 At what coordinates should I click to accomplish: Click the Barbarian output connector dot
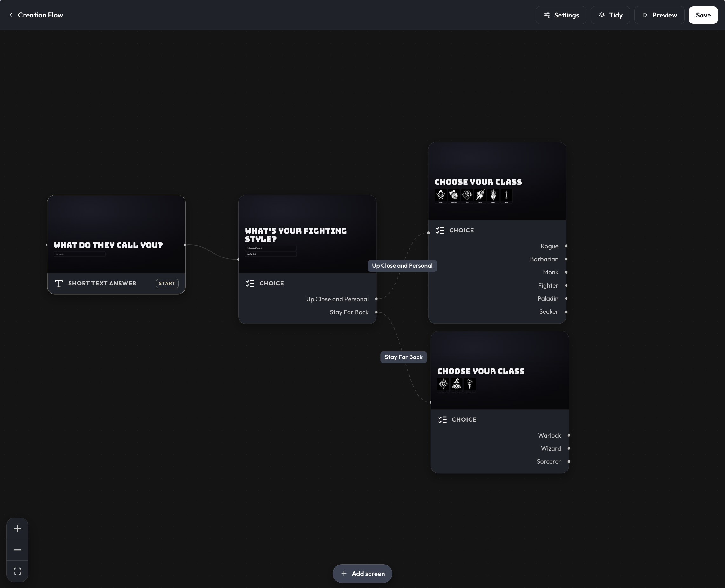coord(566,259)
